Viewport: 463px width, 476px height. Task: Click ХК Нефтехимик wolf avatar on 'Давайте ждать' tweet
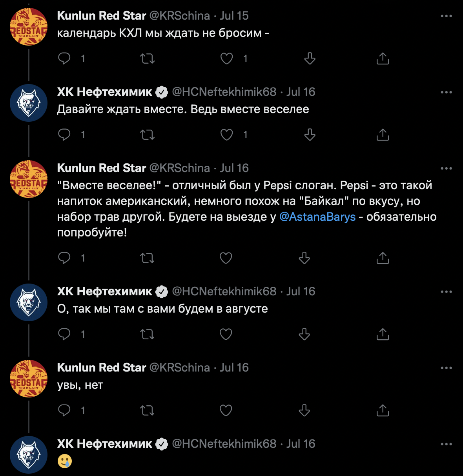point(29,103)
